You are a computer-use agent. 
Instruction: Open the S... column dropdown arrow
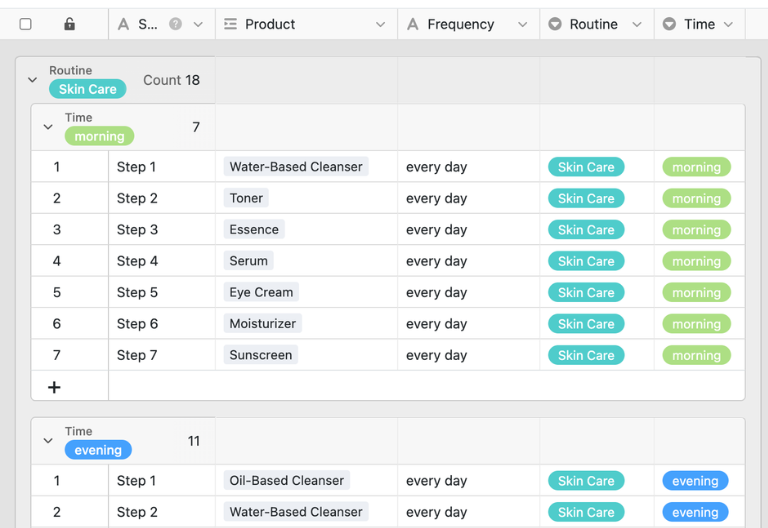coord(198,24)
